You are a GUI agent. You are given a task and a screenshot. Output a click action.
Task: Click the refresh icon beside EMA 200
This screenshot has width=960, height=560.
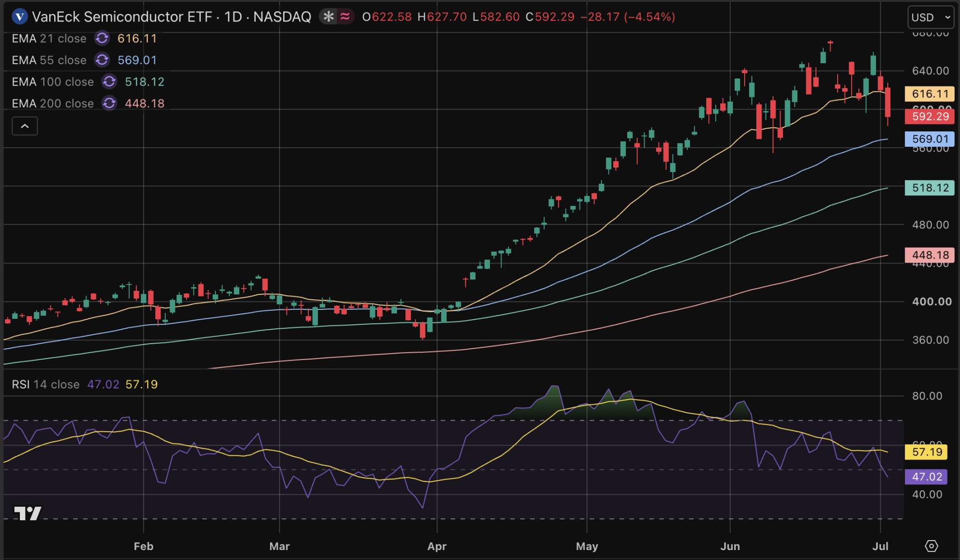click(x=109, y=103)
